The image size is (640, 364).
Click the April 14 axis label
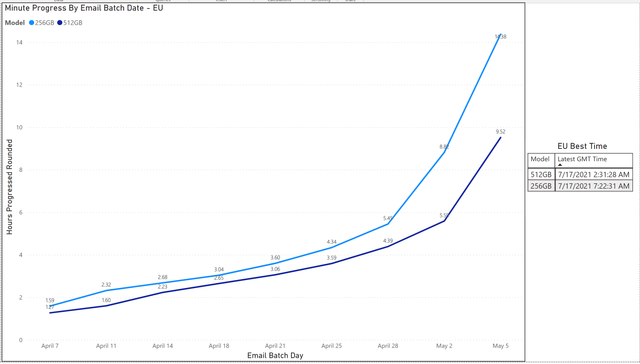(x=162, y=346)
